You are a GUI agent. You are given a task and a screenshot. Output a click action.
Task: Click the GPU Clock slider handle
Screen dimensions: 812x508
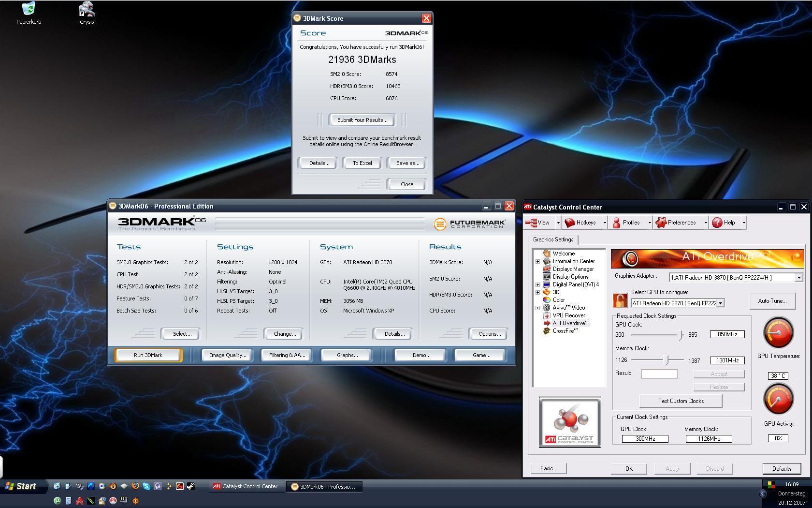pyautogui.click(x=681, y=335)
